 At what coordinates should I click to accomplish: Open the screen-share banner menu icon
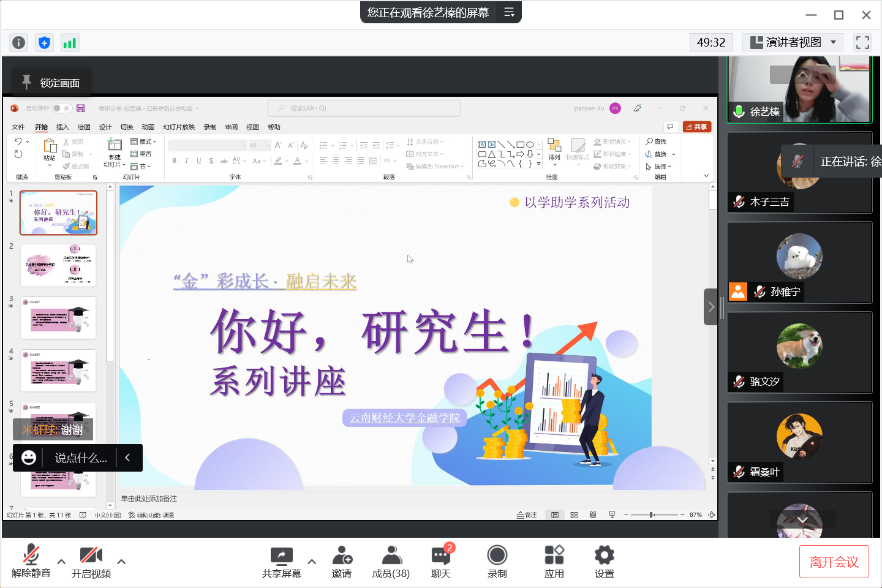pos(509,12)
